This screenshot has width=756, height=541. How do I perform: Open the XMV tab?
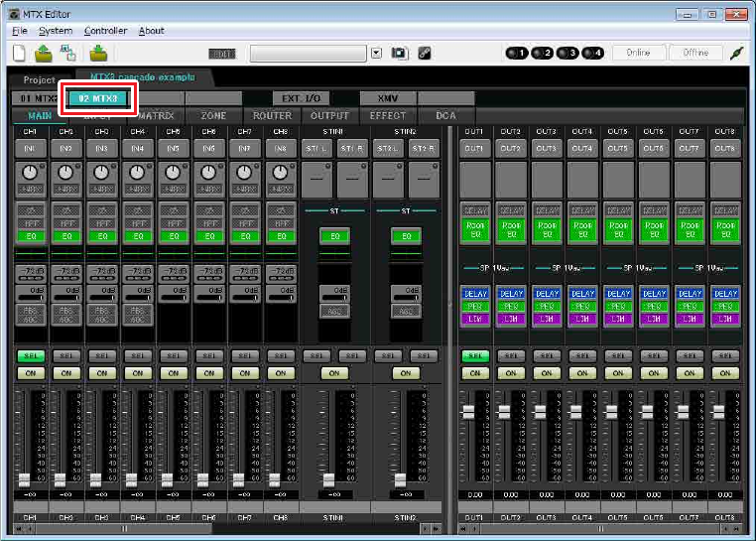click(x=388, y=98)
